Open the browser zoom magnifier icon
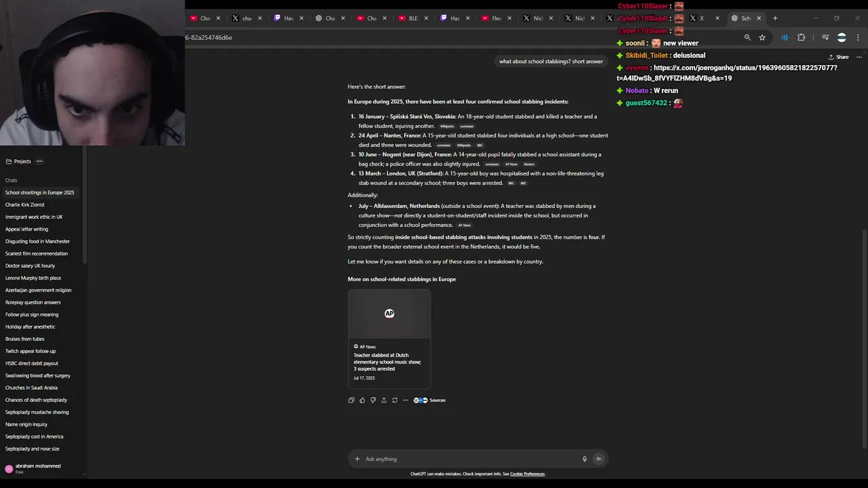The height and width of the screenshot is (488, 868). pos(747,37)
